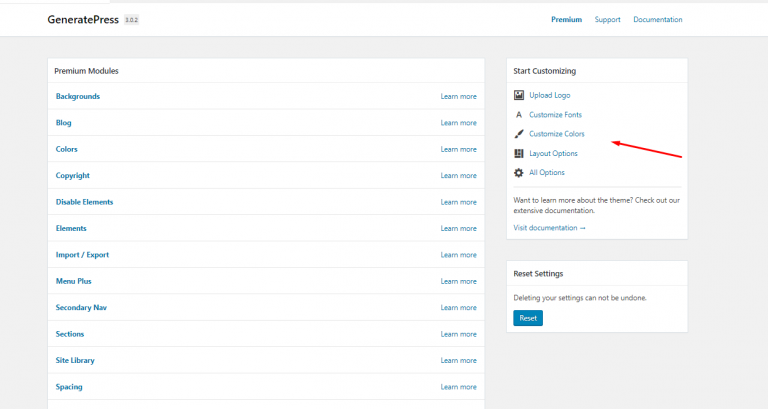This screenshot has width=768, height=409.
Task: Click the Customize Fonts letter A icon
Action: (x=519, y=115)
